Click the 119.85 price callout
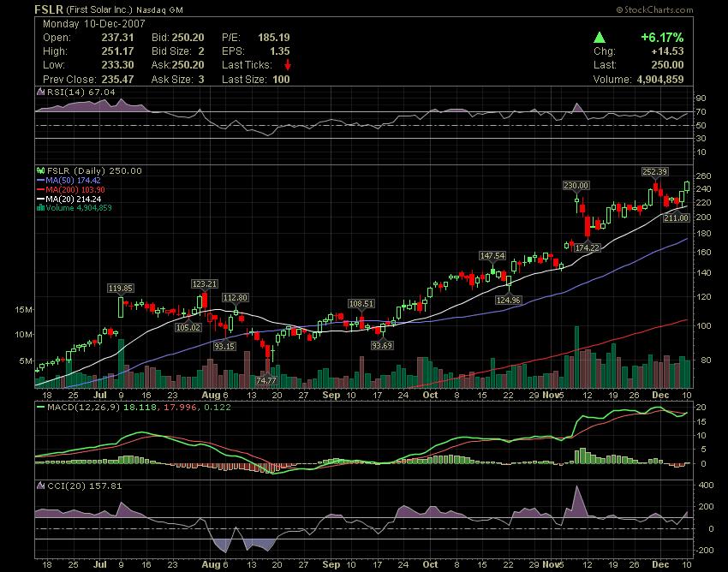Screen dimensions: 728x572 121,289
